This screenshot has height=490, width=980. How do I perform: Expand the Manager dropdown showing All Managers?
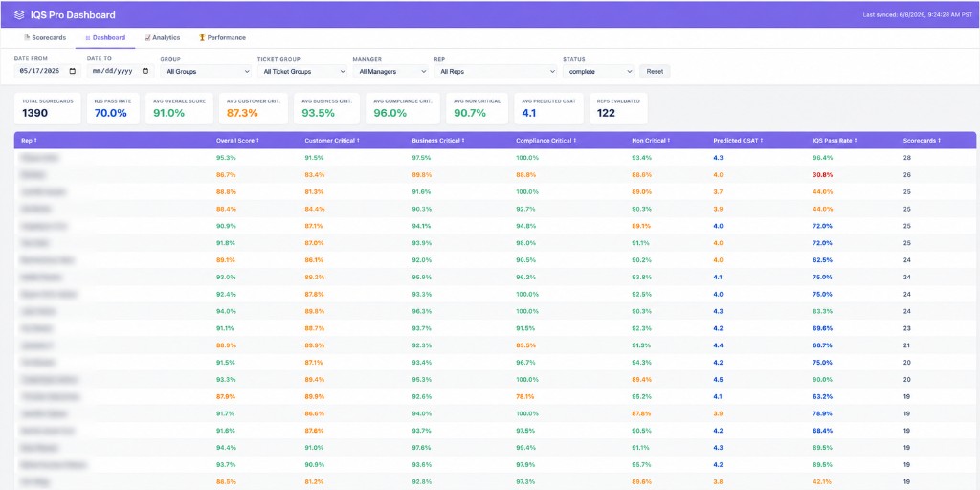[390, 71]
